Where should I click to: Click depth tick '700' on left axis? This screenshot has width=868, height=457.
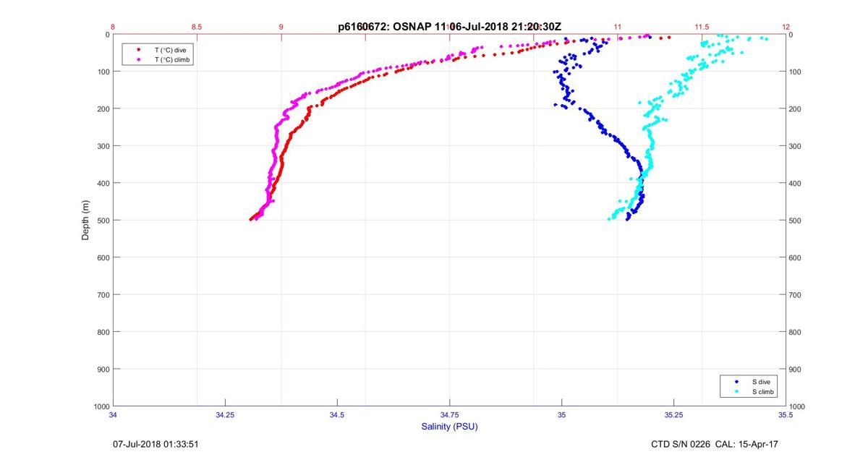[x=103, y=294]
